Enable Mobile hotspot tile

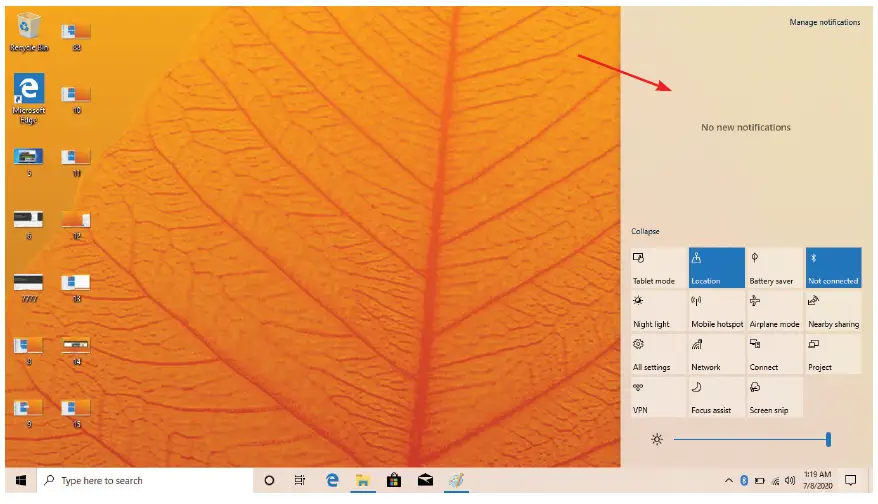717,311
